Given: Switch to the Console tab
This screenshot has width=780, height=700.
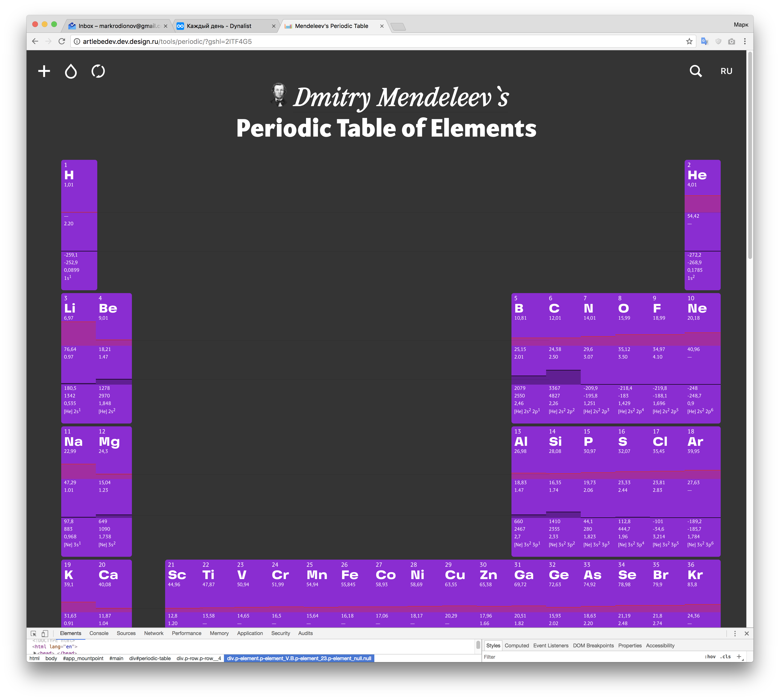Looking at the screenshot, I should pyautogui.click(x=99, y=633).
